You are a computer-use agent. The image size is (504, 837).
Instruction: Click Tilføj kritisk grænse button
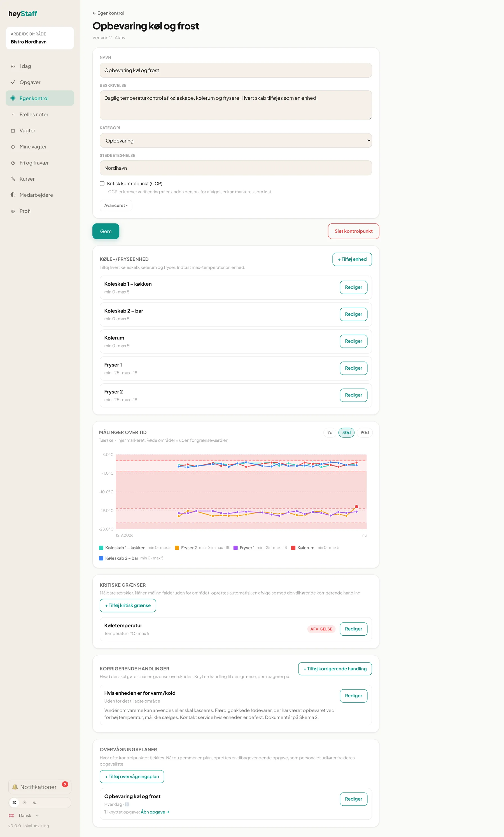128,605
